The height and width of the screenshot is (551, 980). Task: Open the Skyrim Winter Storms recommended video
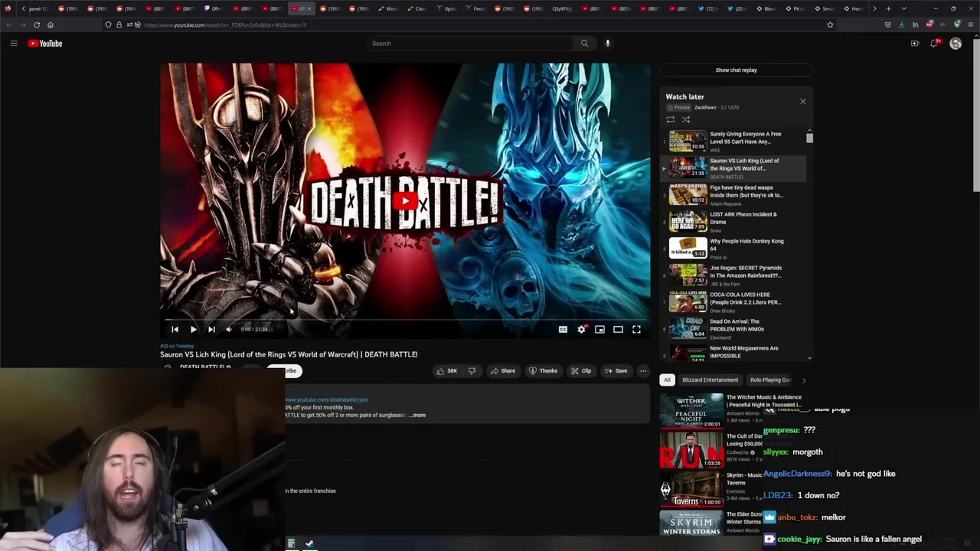691,523
